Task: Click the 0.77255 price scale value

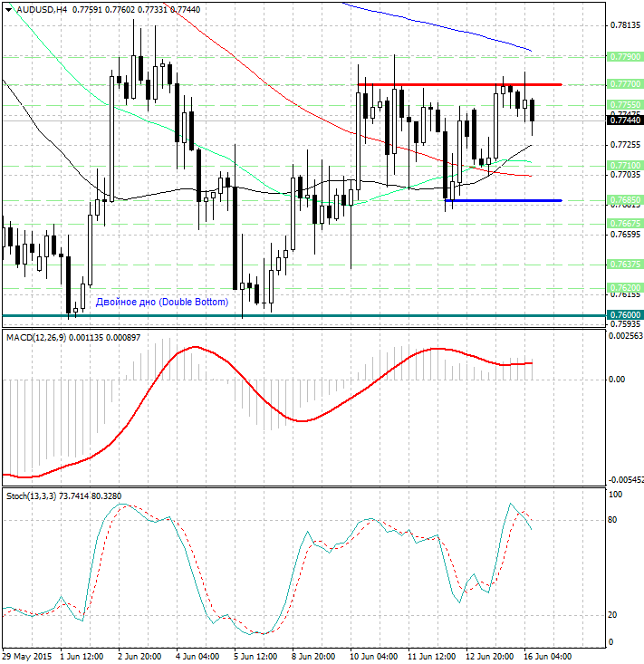Action: pos(625,145)
